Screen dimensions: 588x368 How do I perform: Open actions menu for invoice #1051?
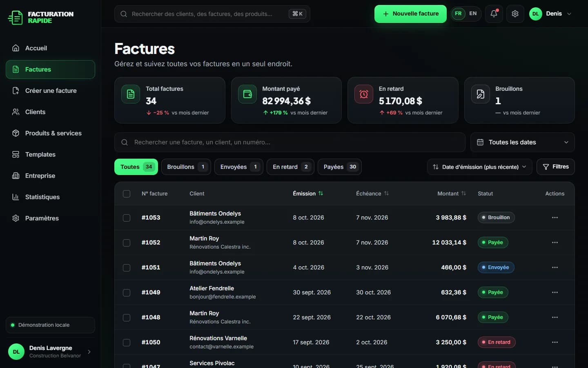(555, 267)
